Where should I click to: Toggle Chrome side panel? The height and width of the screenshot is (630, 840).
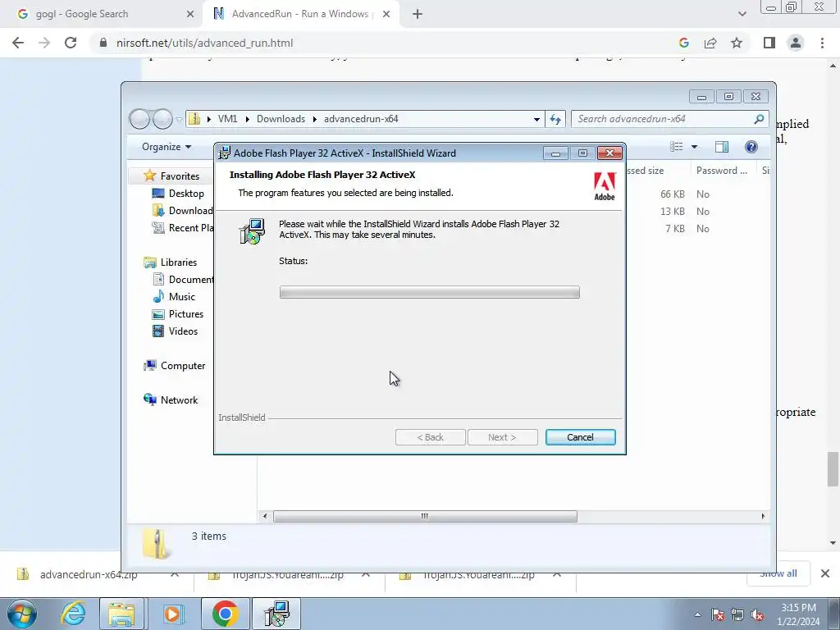tap(769, 43)
